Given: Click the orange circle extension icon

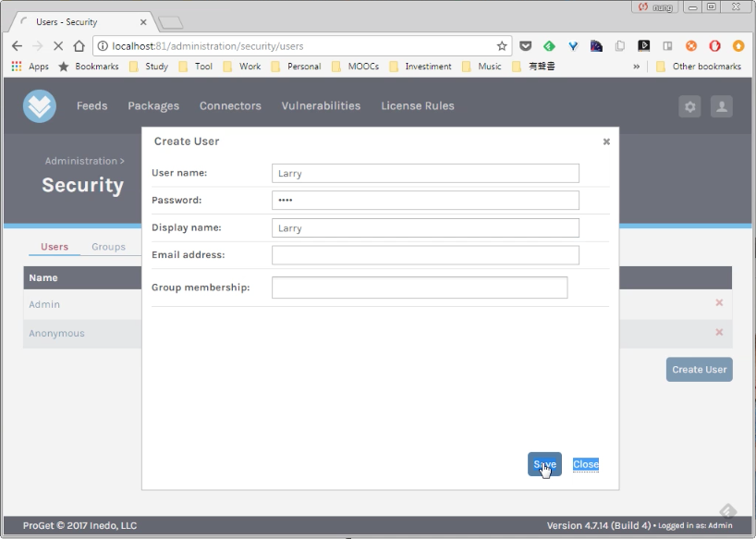Looking at the screenshot, I should pos(691,46).
